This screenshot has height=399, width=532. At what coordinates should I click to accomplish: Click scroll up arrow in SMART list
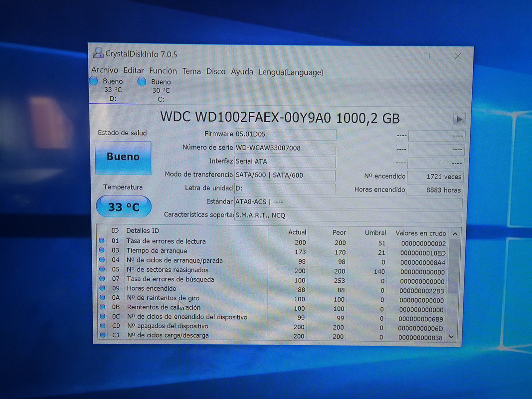pos(455,234)
